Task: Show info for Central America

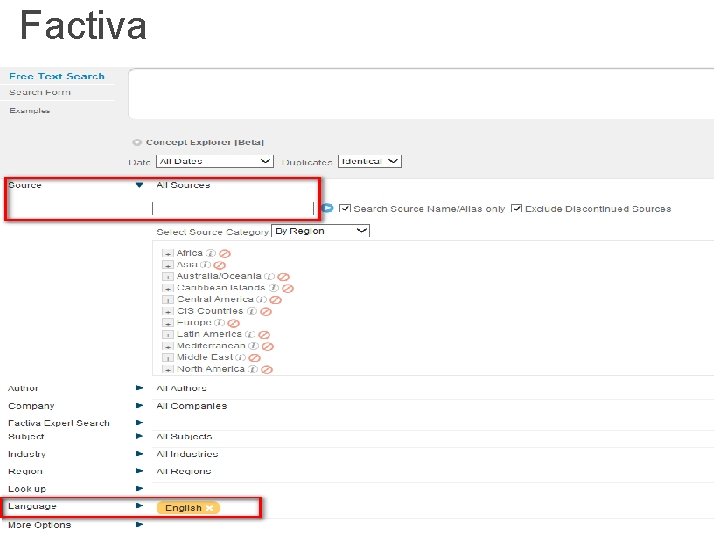Action: [x=261, y=299]
